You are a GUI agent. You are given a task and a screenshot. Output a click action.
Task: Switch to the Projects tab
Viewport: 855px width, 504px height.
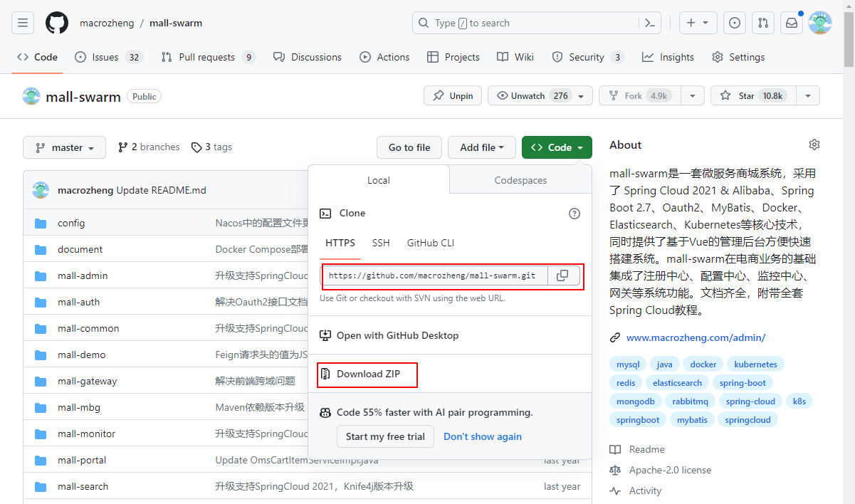(x=453, y=57)
